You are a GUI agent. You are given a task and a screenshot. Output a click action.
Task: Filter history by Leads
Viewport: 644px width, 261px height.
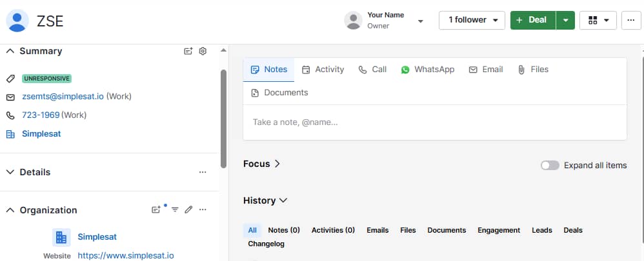(542, 230)
